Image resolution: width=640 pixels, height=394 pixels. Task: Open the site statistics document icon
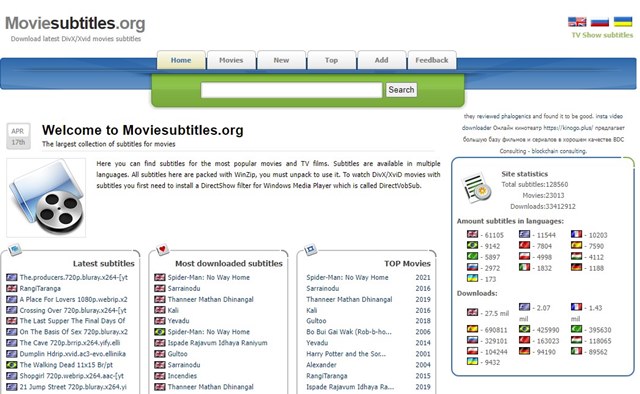click(x=476, y=188)
